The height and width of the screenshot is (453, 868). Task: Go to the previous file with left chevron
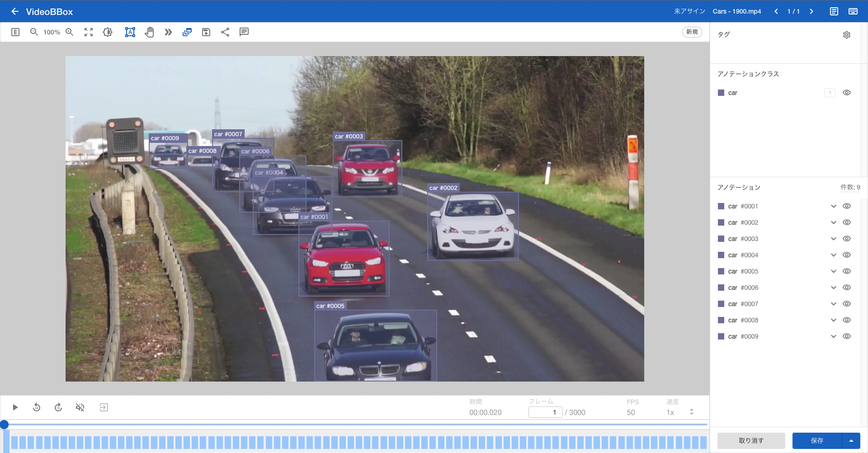tap(776, 11)
